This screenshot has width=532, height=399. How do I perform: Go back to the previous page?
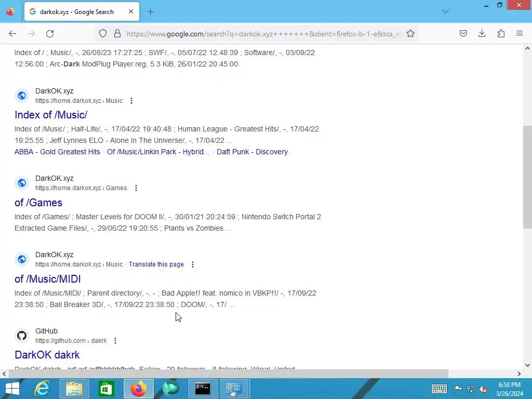tap(12, 34)
